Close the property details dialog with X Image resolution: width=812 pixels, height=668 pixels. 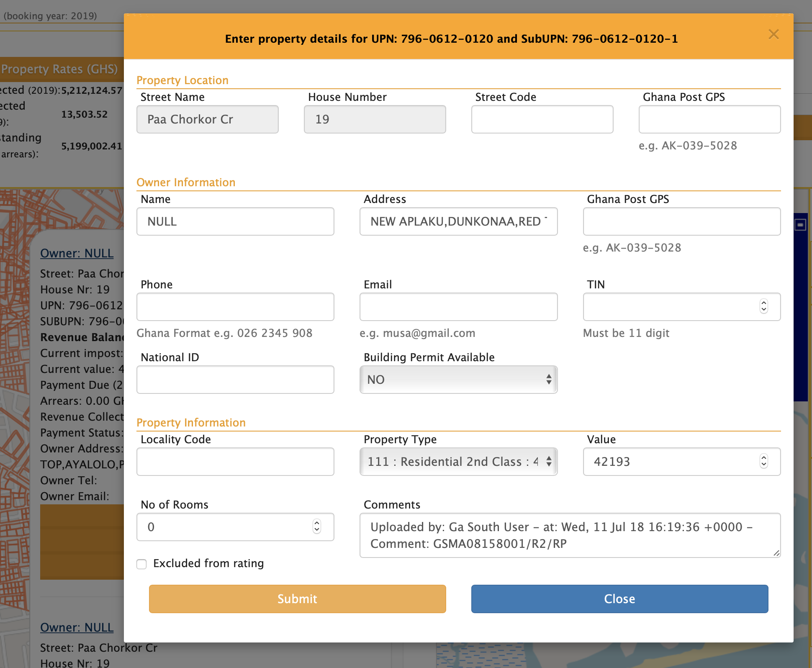pyautogui.click(x=773, y=34)
